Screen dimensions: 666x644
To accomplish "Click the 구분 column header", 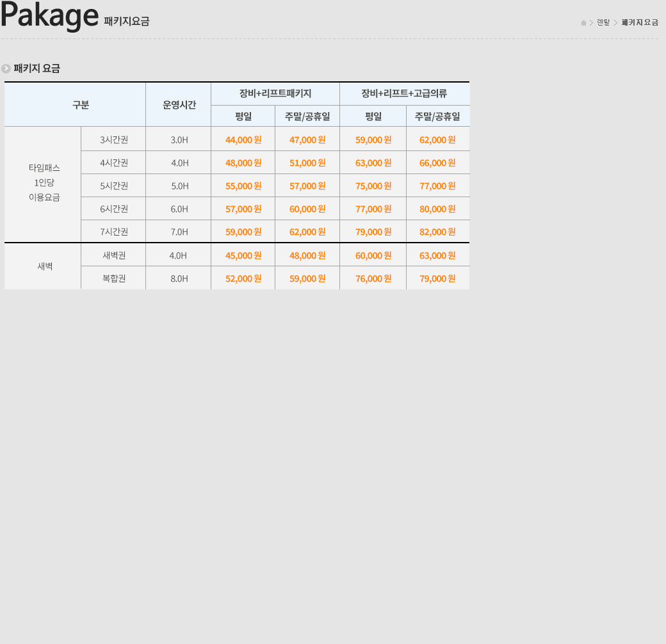I will click(75, 104).
